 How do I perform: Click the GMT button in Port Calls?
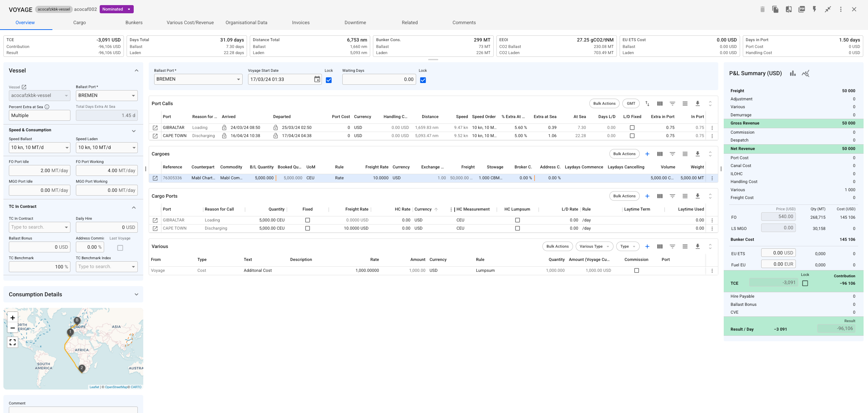(631, 103)
